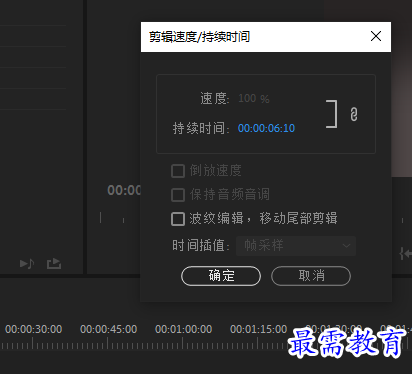The image size is (412, 374).
Task: Enable the 保持音频音调 checkbox
Action: pyautogui.click(x=178, y=195)
